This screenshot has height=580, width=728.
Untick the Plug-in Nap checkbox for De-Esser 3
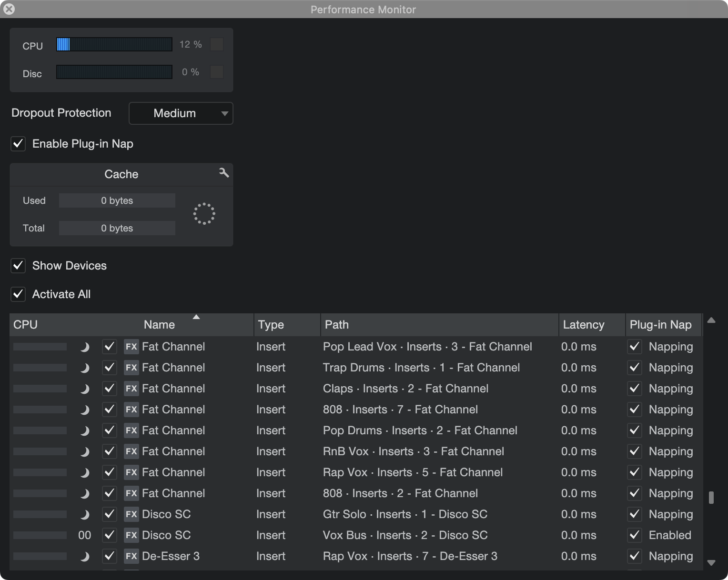click(x=635, y=556)
